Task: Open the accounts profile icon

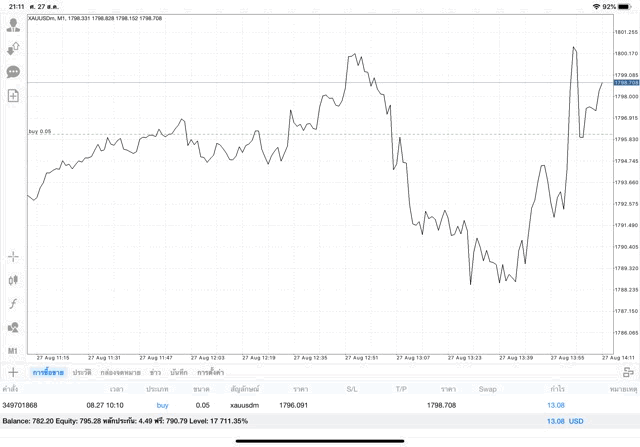Action: pyautogui.click(x=13, y=26)
